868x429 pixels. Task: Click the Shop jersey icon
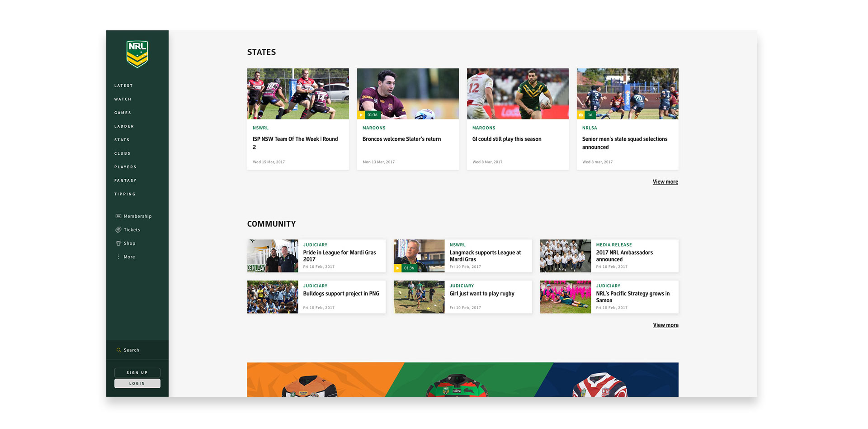(x=118, y=243)
